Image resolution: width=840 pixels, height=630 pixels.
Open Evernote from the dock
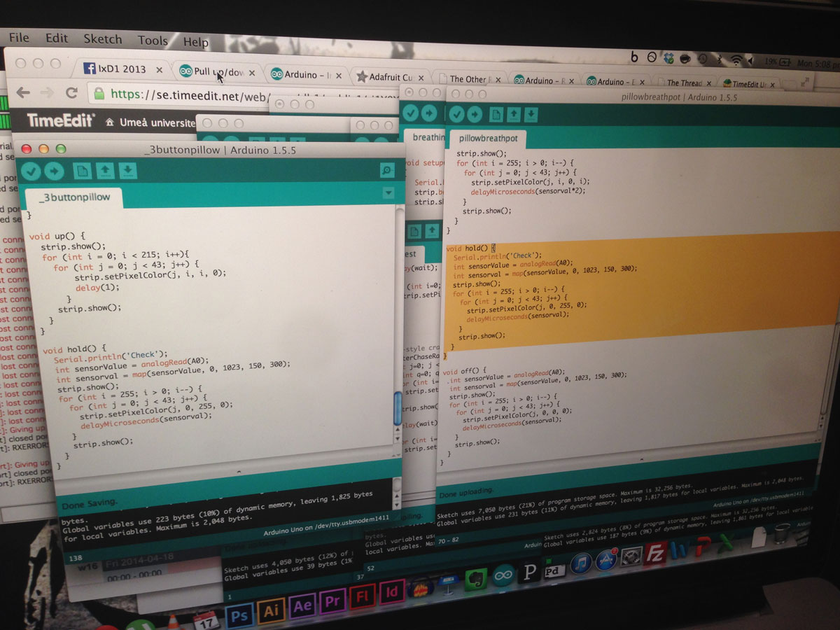(x=475, y=580)
